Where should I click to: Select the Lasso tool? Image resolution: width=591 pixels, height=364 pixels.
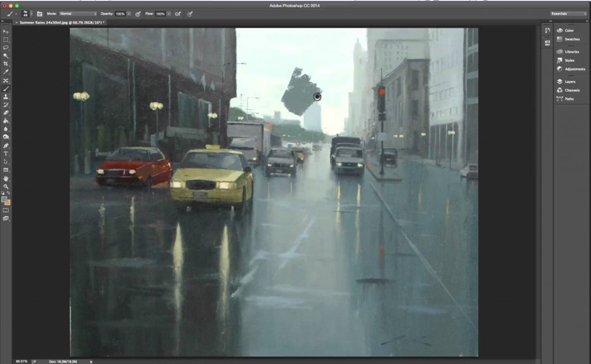[x=6, y=47]
